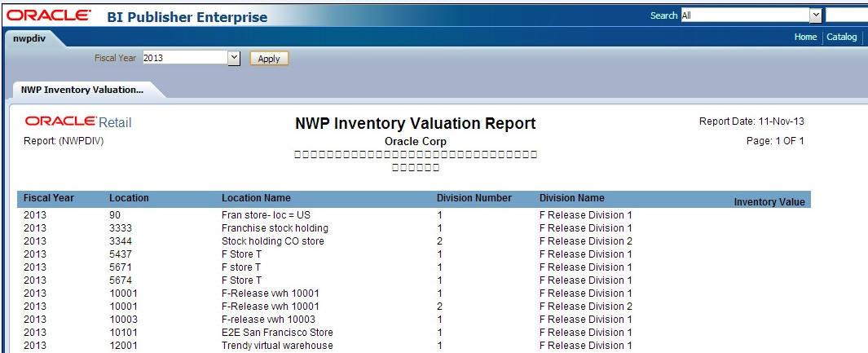
Task: Click the Fiscal Year column header
Action: 49,198
